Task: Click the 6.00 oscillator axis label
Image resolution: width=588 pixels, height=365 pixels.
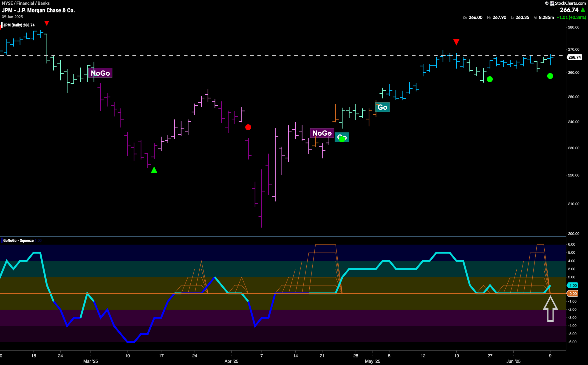Action: click(572, 244)
